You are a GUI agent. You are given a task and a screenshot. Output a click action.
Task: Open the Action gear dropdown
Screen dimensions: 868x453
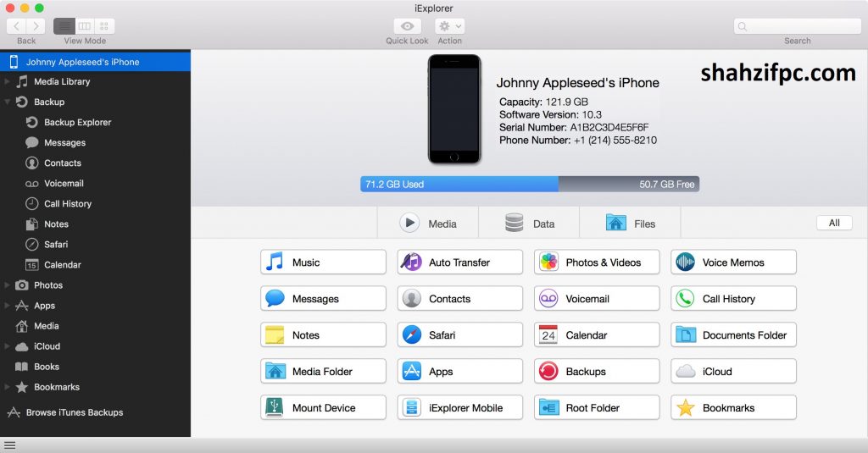(449, 26)
